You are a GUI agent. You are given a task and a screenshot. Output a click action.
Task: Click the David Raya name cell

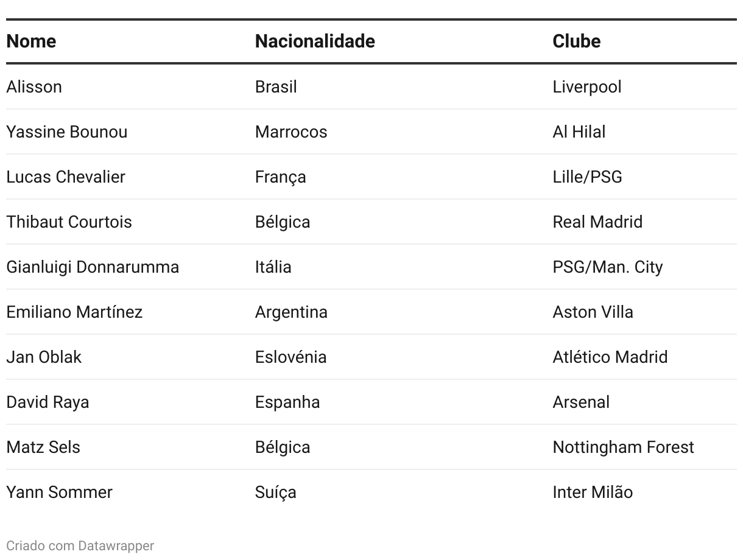(x=48, y=402)
